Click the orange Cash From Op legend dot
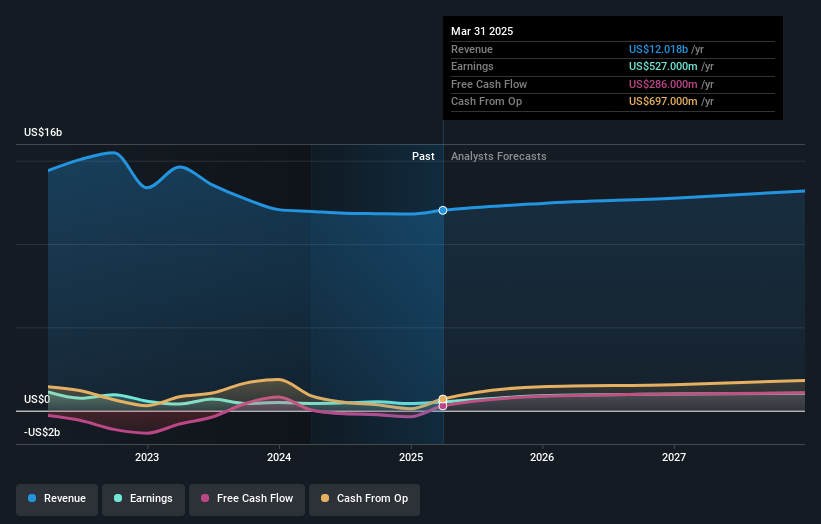The image size is (821, 524). coord(325,498)
